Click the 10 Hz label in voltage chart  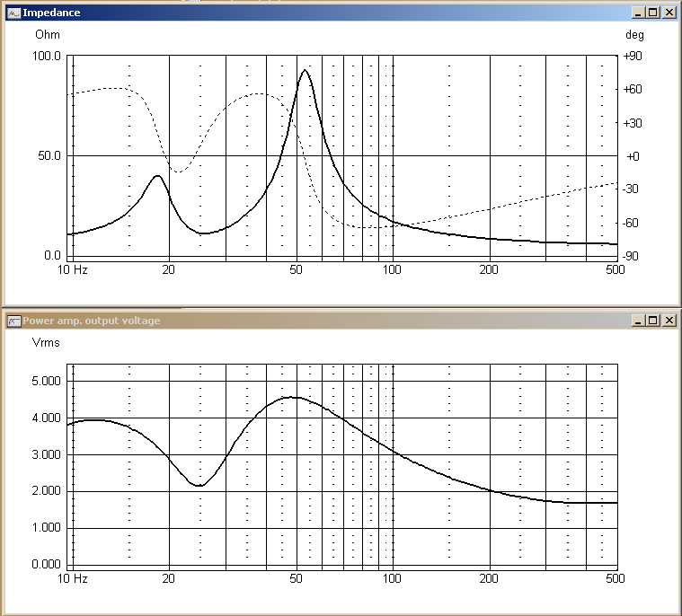pyautogui.click(x=73, y=578)
